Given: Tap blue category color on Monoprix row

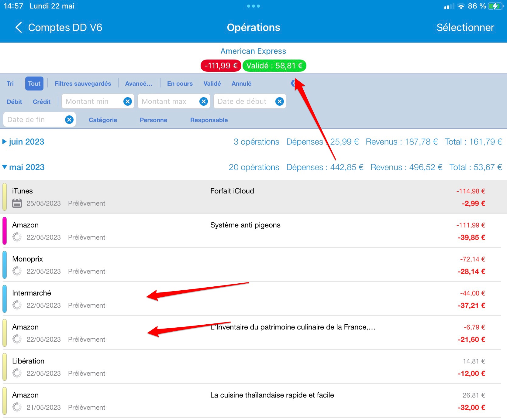Looking at the screenshot, I should pyautogui.click(x=5, y=265).
